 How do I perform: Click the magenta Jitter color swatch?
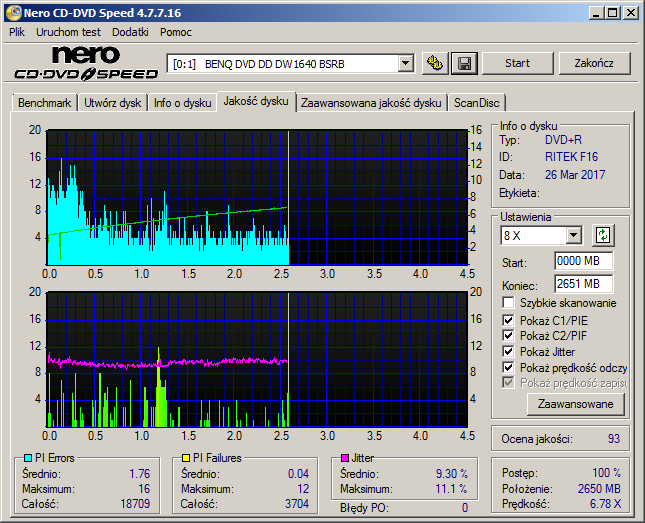click(345, 458)
